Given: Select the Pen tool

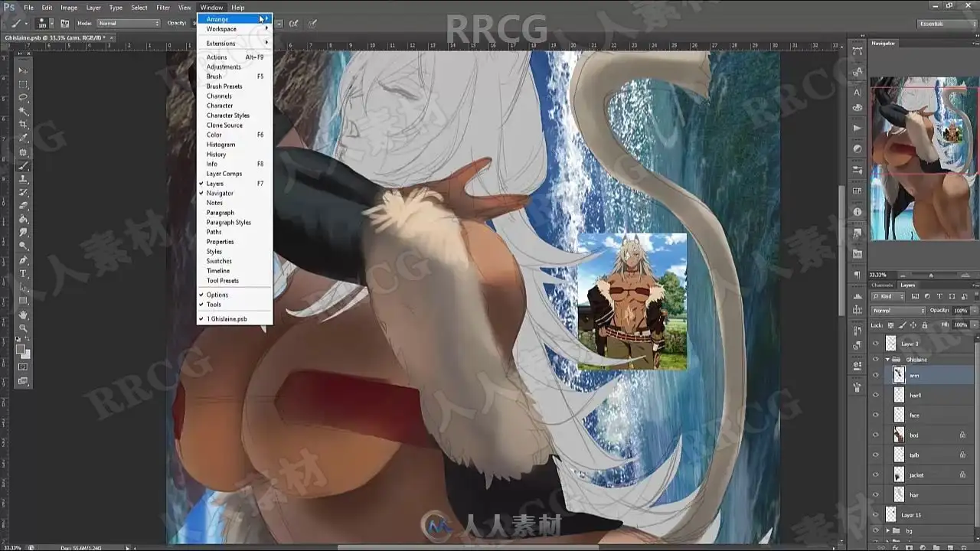Looking at the screenshot, I should pos(24,260).
